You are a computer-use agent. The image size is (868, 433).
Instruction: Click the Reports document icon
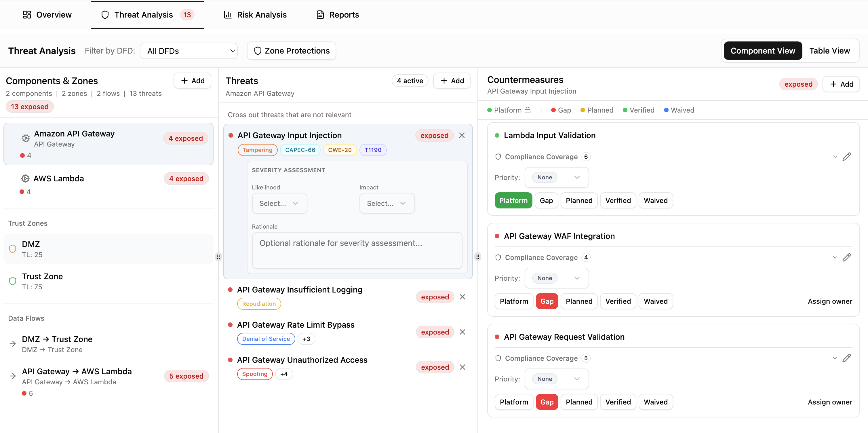[320, 14]
